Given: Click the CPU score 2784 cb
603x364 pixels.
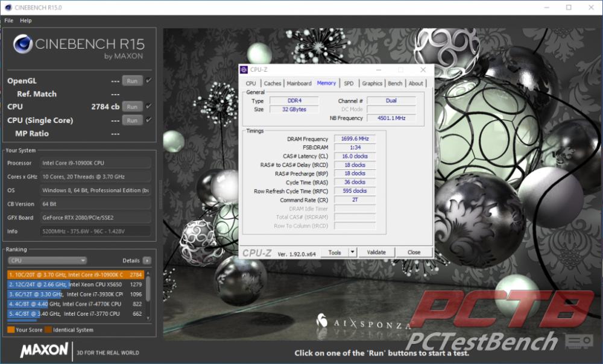Looking at the screenshot, I should pyautogui.click(x=105, y=107).
